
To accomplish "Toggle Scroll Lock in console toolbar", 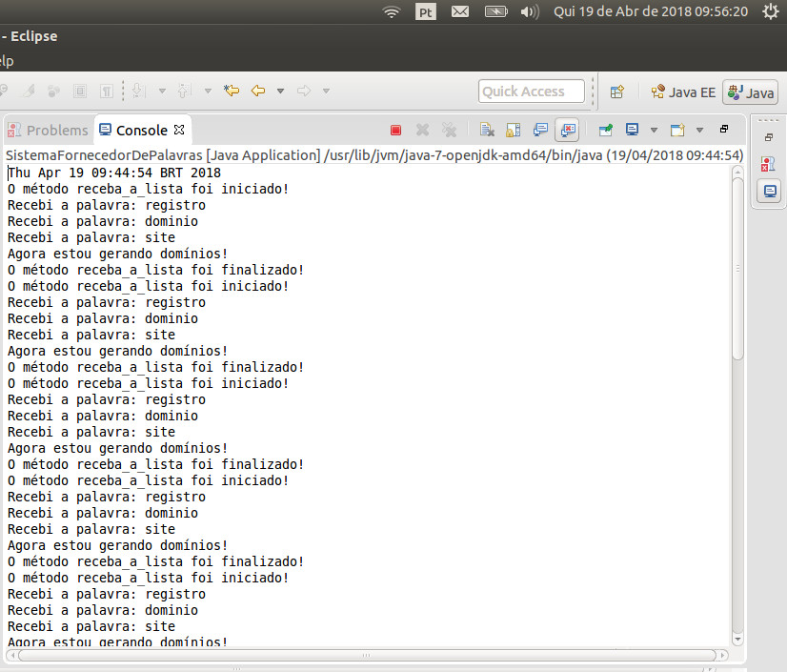I will [513, 130].
